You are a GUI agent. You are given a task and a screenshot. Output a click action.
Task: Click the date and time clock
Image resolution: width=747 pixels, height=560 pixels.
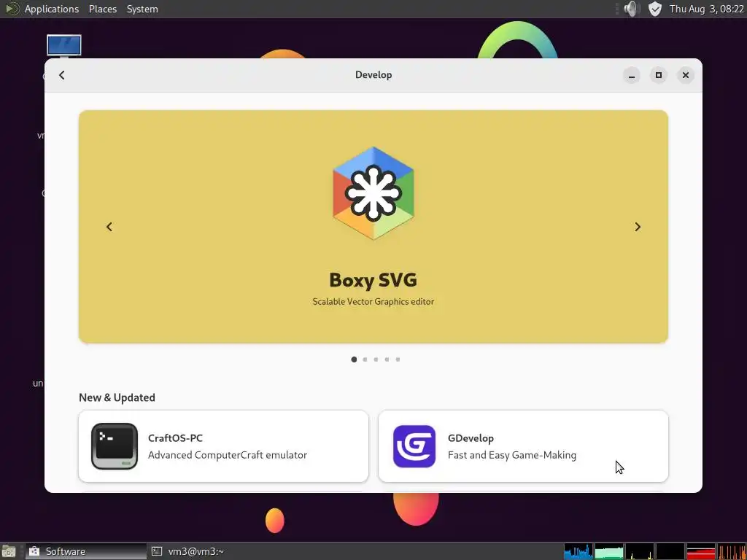coord(706,9)
